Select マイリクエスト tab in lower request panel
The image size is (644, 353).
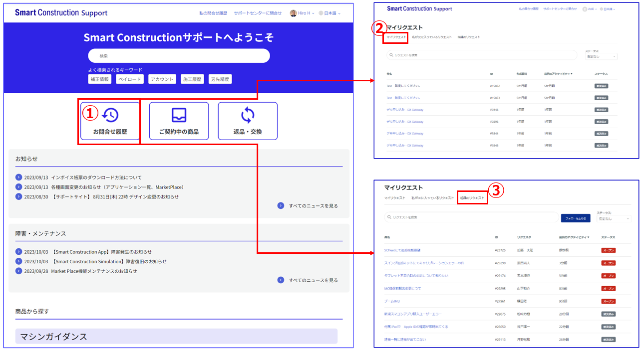pos(395,198)
